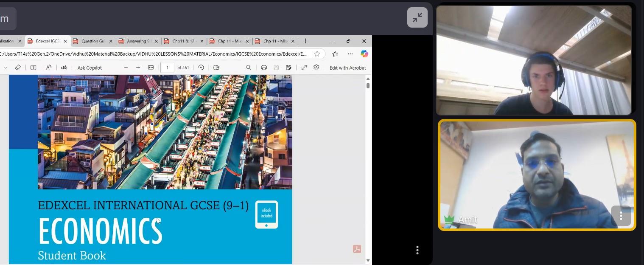Click the Ask Copilot button
Image resolution: width=644 pixels, height=265 pixels.
pyautogui.click(x=90, y=68)
